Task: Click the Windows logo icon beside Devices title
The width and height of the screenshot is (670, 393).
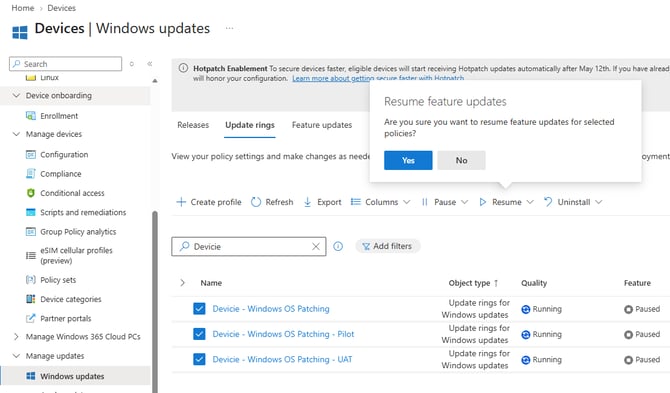Action: pyautogui.click(x=20, y=32)
